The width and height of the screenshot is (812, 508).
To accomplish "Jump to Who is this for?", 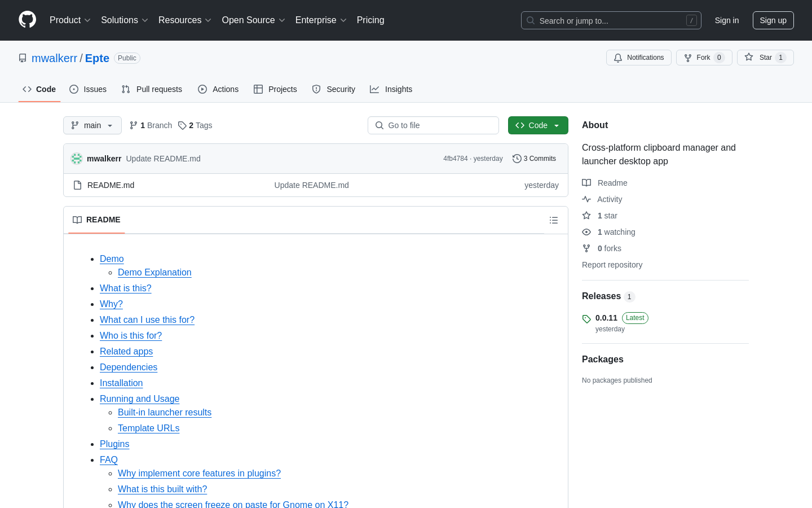I will click(x=131, y=335).
